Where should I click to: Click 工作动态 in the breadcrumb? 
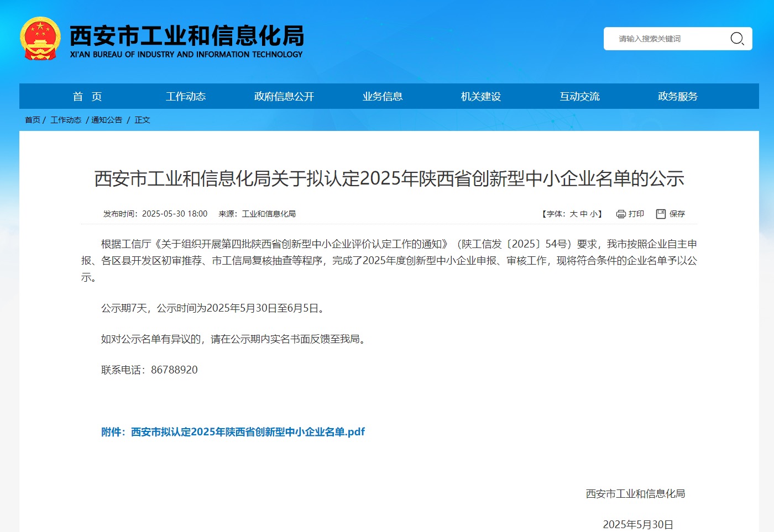click(x=66, y=120)
